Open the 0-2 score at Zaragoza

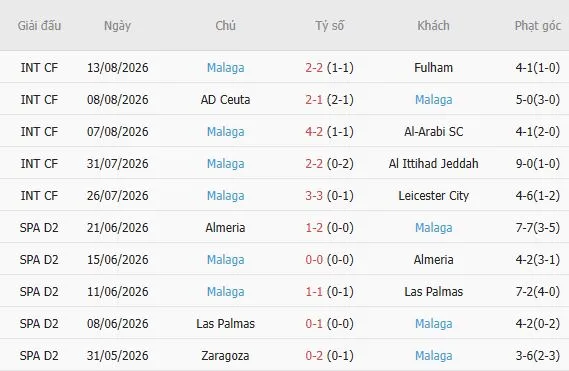pyautogui.click(x=314, y=355)
